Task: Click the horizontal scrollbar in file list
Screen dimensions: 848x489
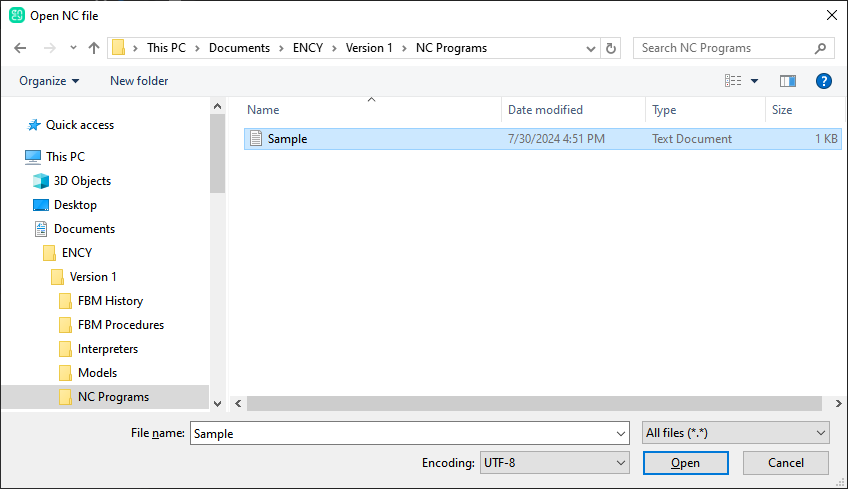Action: (530, 403)
